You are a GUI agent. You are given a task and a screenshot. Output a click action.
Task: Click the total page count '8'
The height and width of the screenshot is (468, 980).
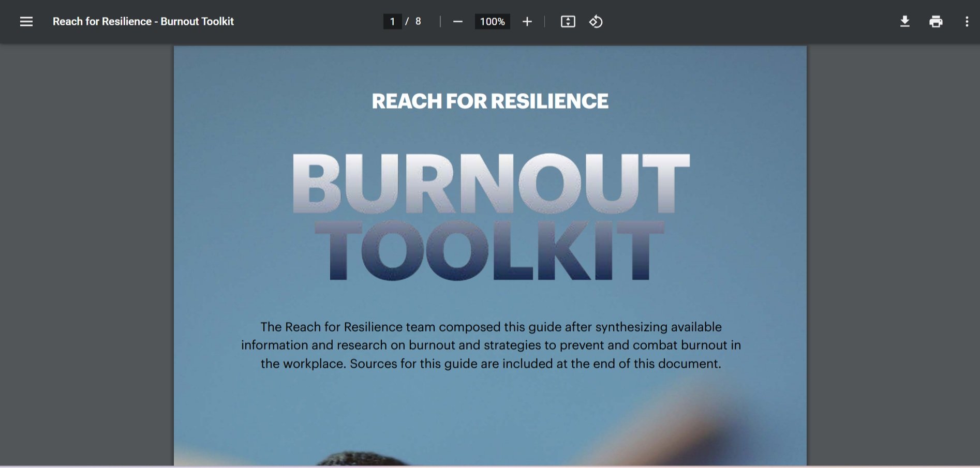[x=418, y=22]
